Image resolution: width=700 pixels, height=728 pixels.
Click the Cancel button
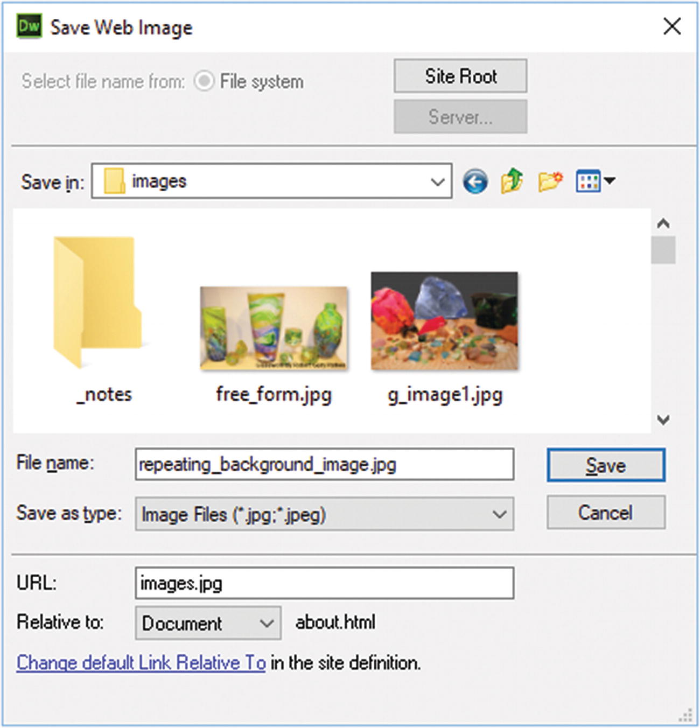click(605, 513)
